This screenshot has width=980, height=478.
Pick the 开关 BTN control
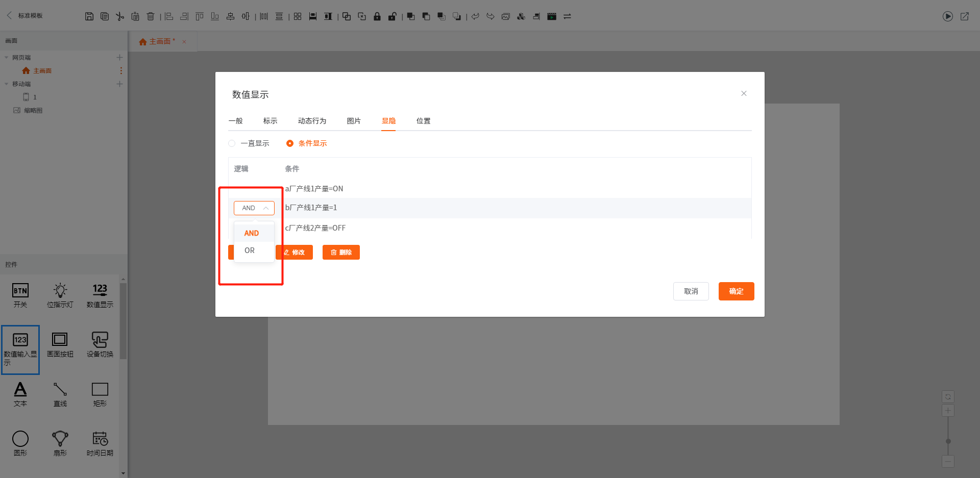(20, 295)
